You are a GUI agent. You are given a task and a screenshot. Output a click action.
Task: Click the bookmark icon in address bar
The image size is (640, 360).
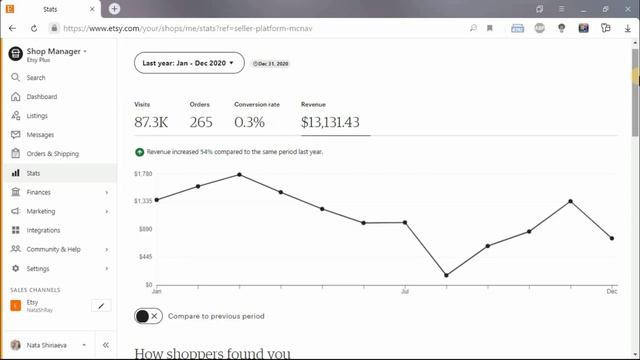tap(490, 28)
